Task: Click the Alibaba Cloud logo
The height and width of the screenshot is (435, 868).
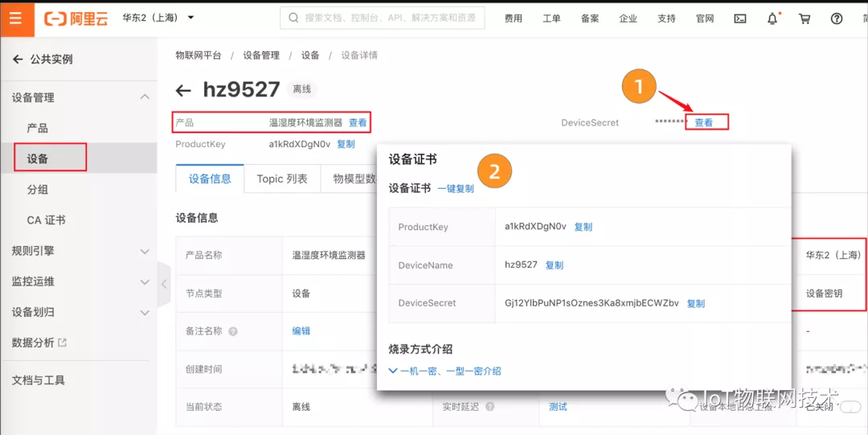Action: [76, 18]
